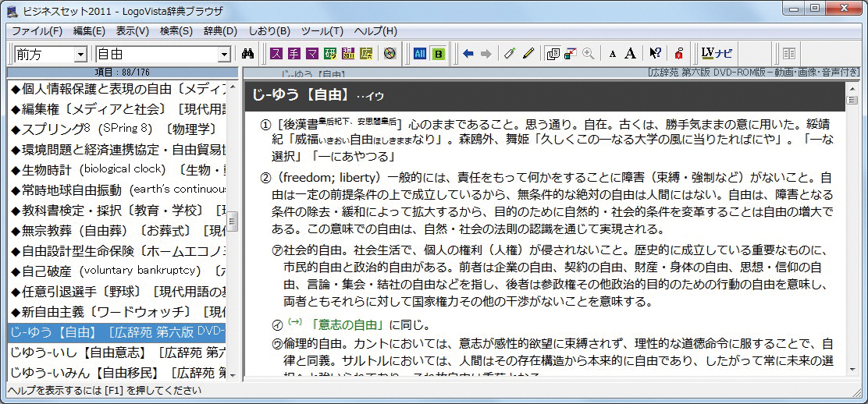Open the LVナビ navigator
868x404 pixels.
click(x=717, y=54)
